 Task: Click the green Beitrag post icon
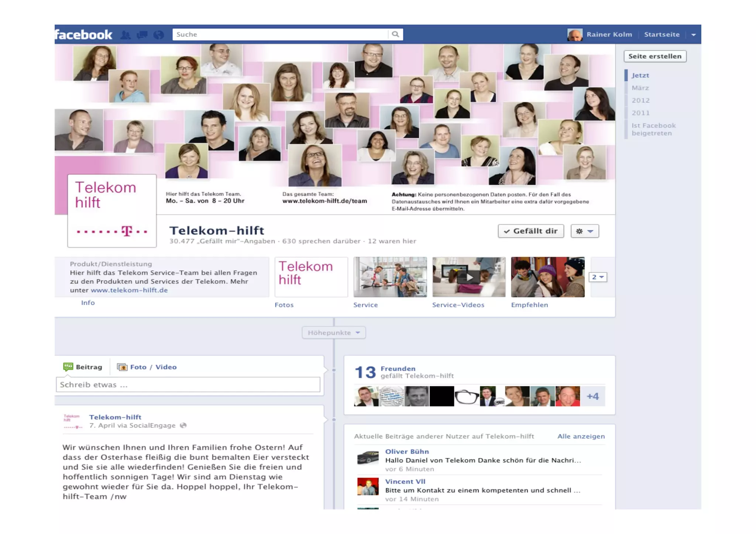[x=68, y=366]
